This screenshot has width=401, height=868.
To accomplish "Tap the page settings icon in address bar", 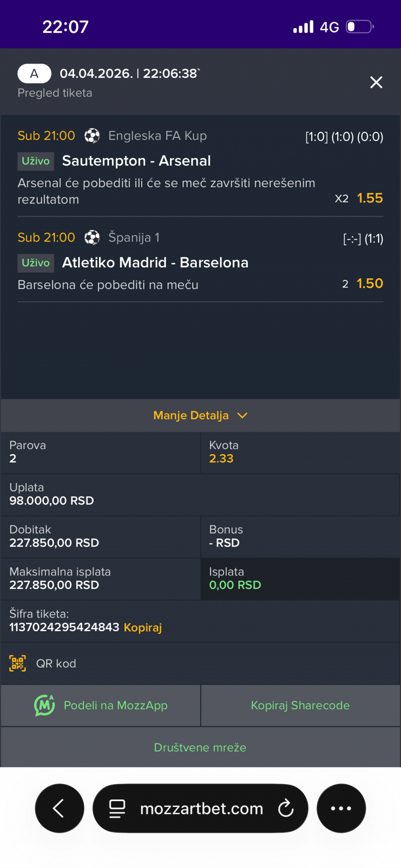I will click(x=117, y=808).
